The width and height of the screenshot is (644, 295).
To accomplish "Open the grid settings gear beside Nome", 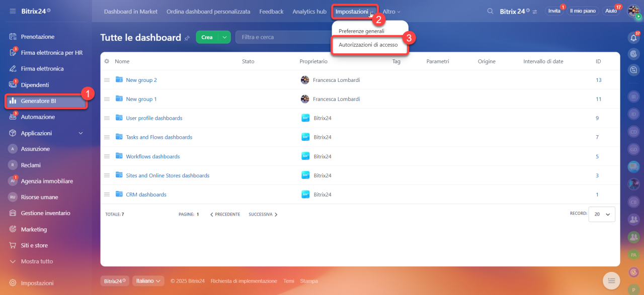I will click(107, 61).
